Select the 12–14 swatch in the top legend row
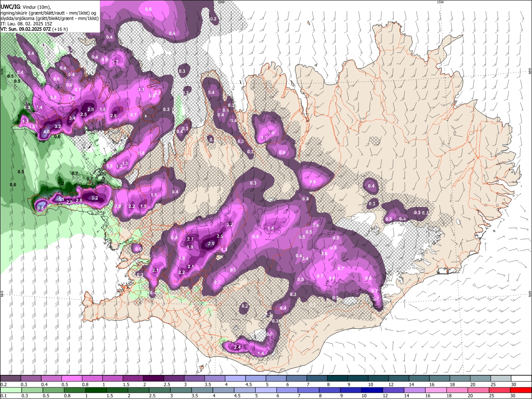 click(399, 379)
